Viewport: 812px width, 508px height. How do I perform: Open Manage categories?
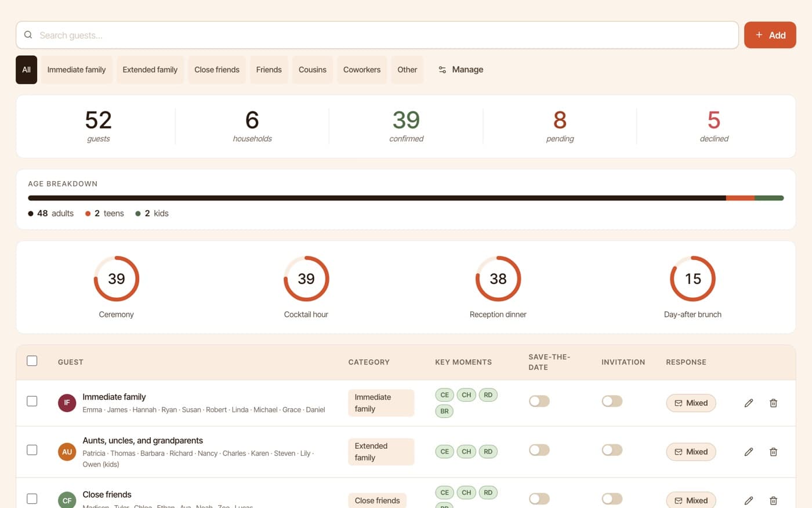(461, 70)
